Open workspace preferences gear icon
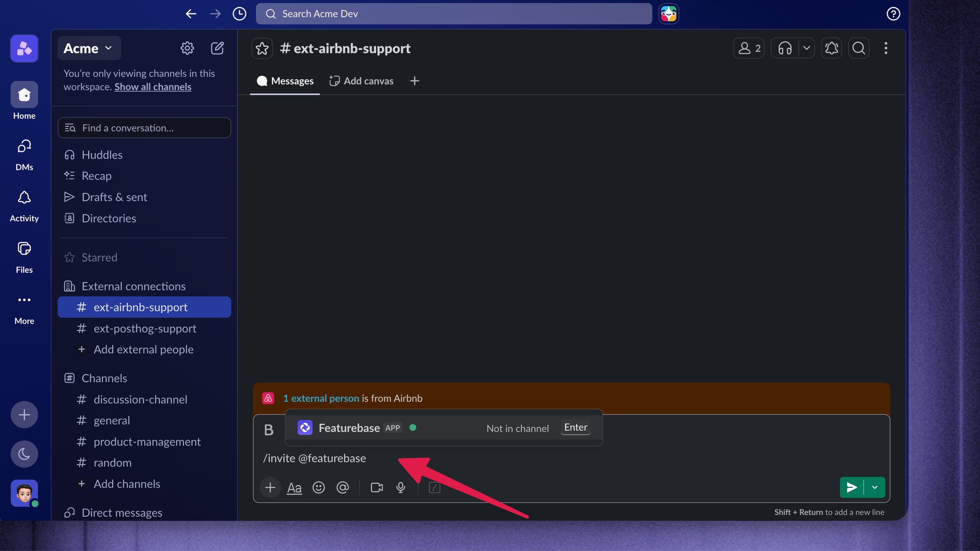 [x=187, y=48]
